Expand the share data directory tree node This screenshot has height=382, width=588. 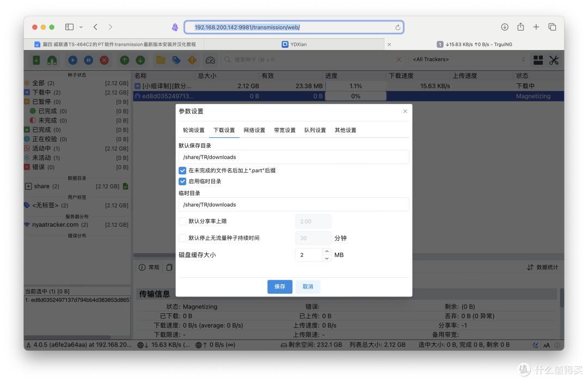pyautogui.click(x=28, y=186)
